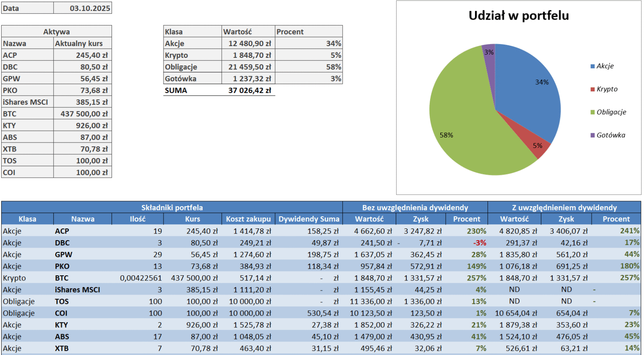Click the chart title Udział w portfelu
Image resolution: width=644 pixels, height=355 pixels.
pyautogui.click(x=519, y=16)
